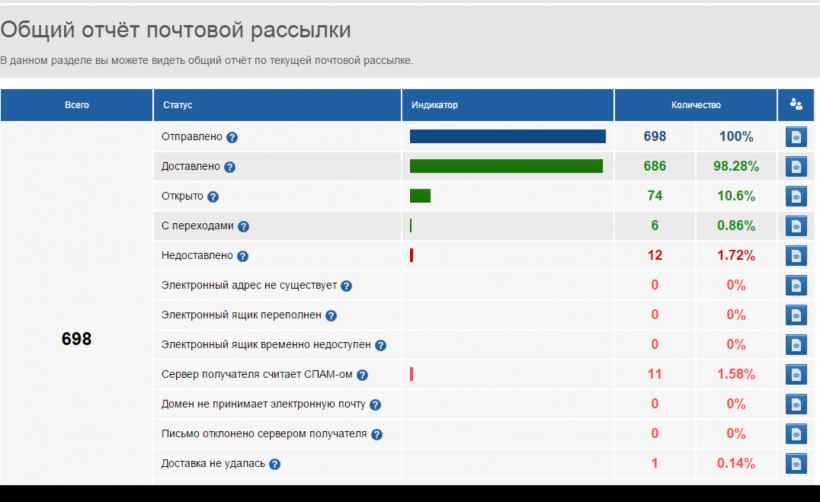Viewport: 820px width, 502px height.
Task: Open details icon for Письмо отклонено row
Action: (x=796, y=434)
